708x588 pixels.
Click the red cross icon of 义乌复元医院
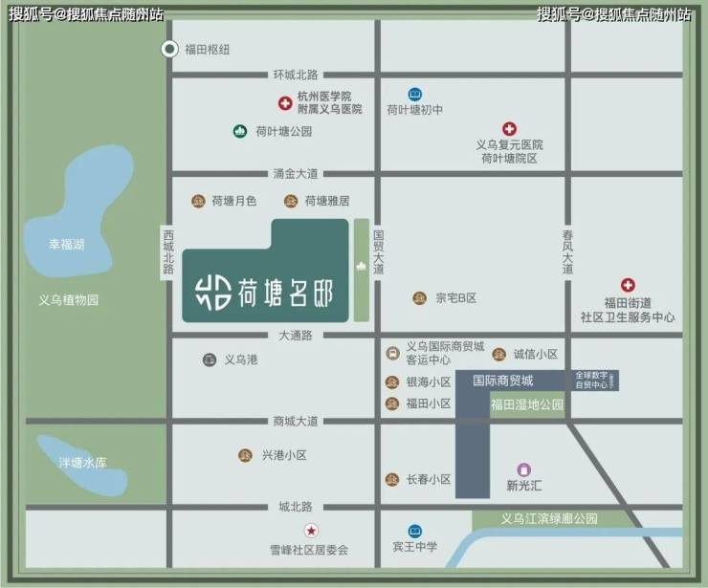pyautogui.click(x=509, y=129)
